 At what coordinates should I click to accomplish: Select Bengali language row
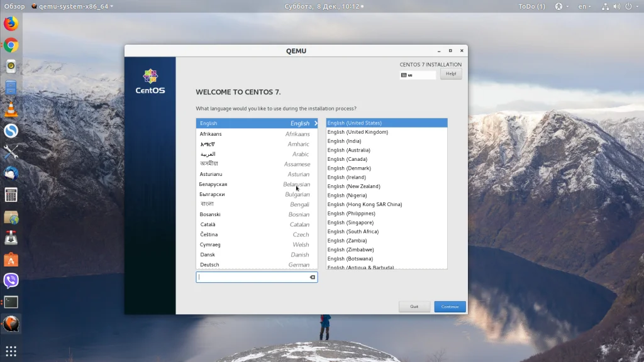click(x=257, y=204)
